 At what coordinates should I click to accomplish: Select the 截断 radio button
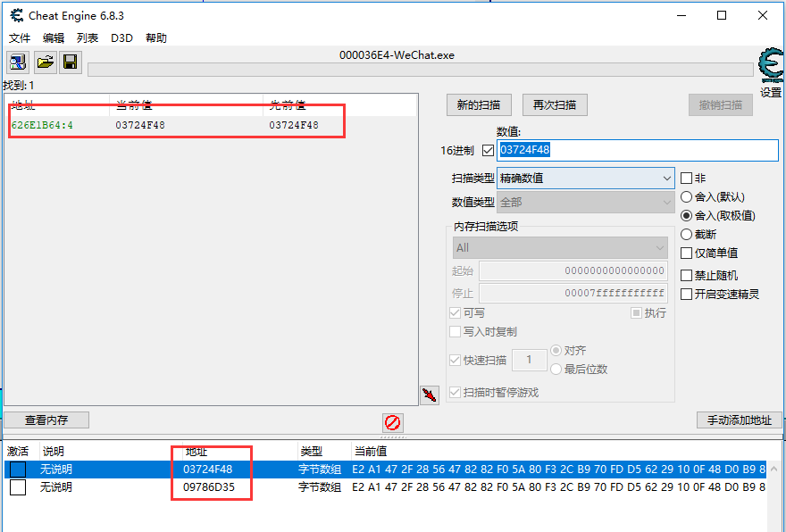(686, 235)
